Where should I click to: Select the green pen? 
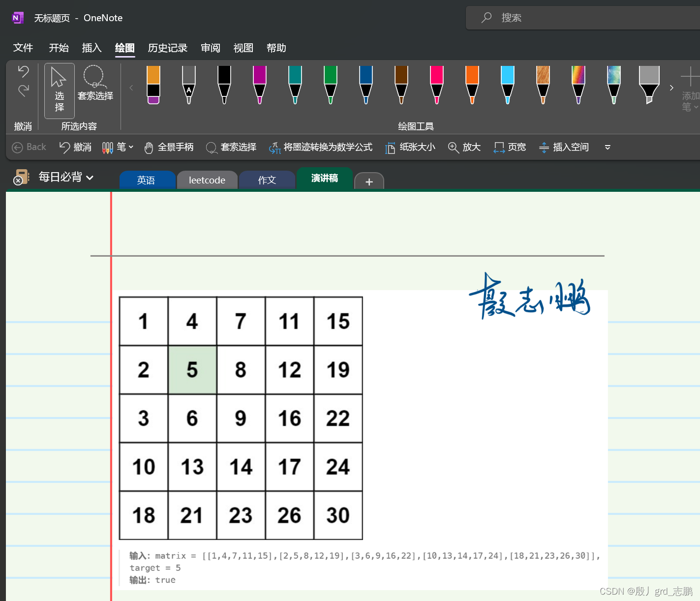pyautogui.click(x=331, y=85)
